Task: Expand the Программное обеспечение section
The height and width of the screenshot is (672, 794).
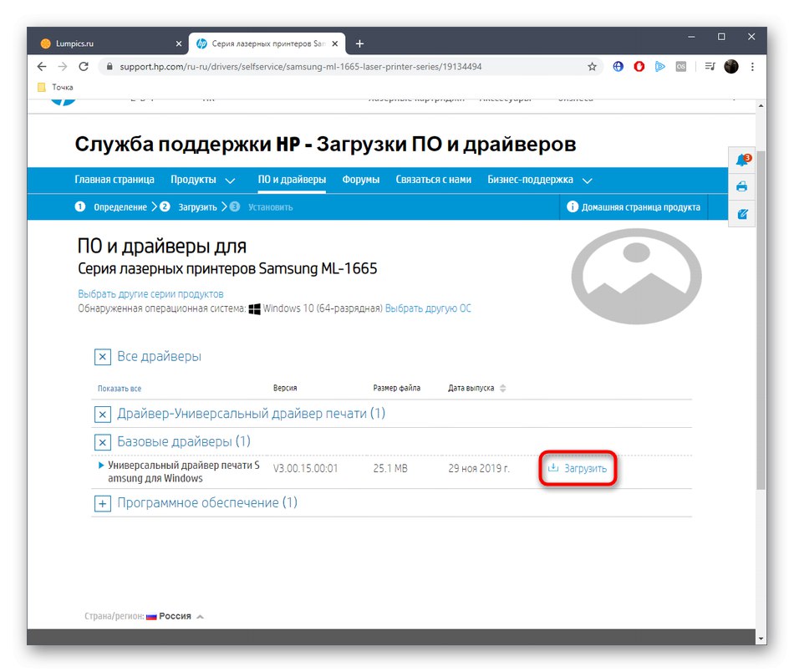Action: pos(102,503)
